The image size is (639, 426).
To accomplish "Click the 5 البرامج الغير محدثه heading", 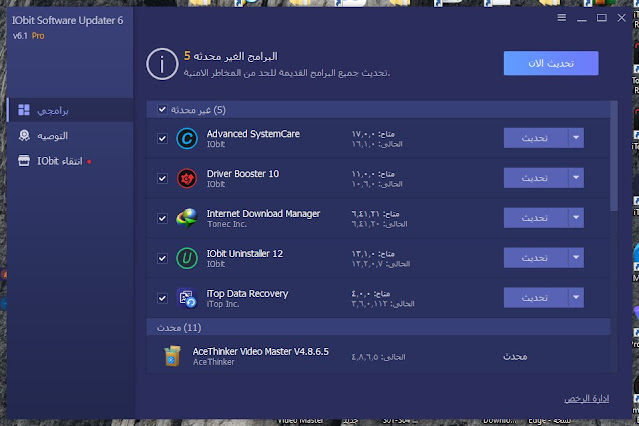I will click(231, 56).
